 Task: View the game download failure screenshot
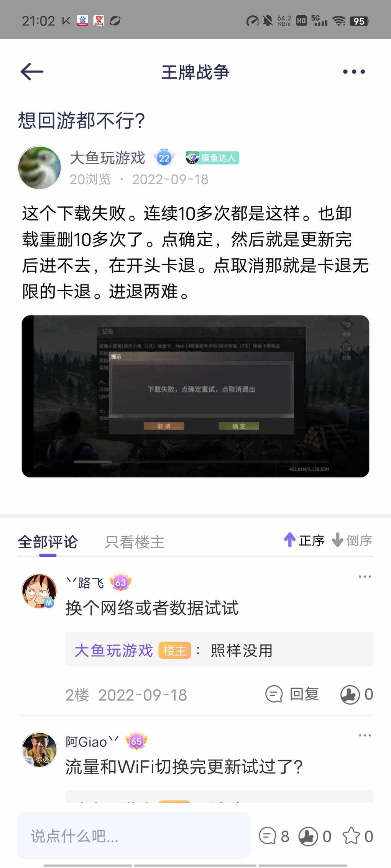click(x=195, y=396)
